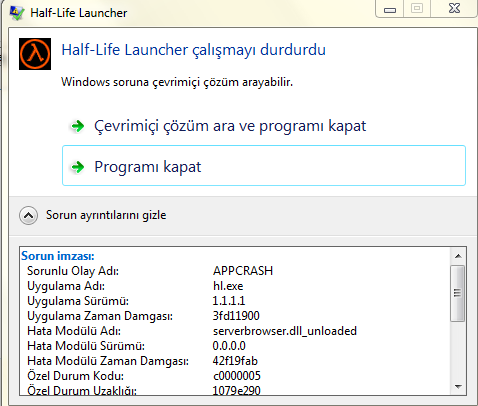The image size is (478, 406).
Task: Click Sorun ayrıntılarını gizle label
Action: coord(106,215)
